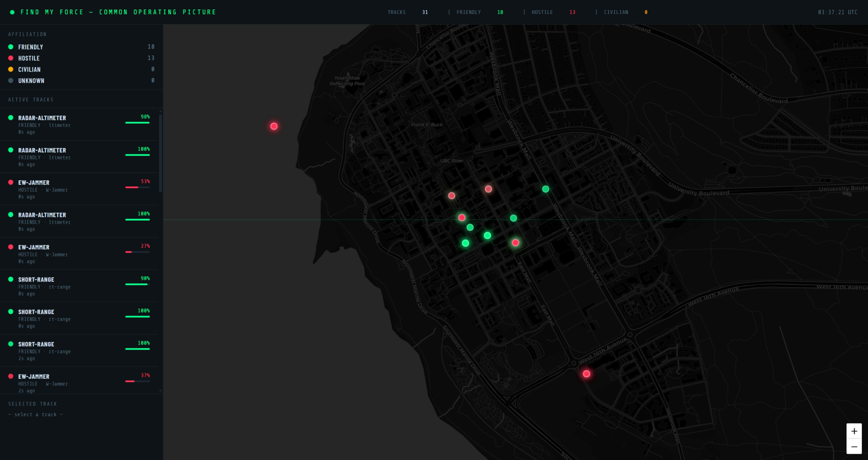The height and width of the screenshot is (460, 868).
Task: Click the lone hostile marker near West 16th Avenue
Action: (587, 373)
